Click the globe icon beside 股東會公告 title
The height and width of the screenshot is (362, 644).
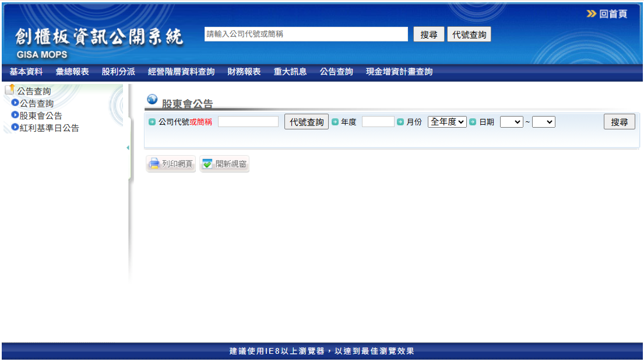click(152, 99)
